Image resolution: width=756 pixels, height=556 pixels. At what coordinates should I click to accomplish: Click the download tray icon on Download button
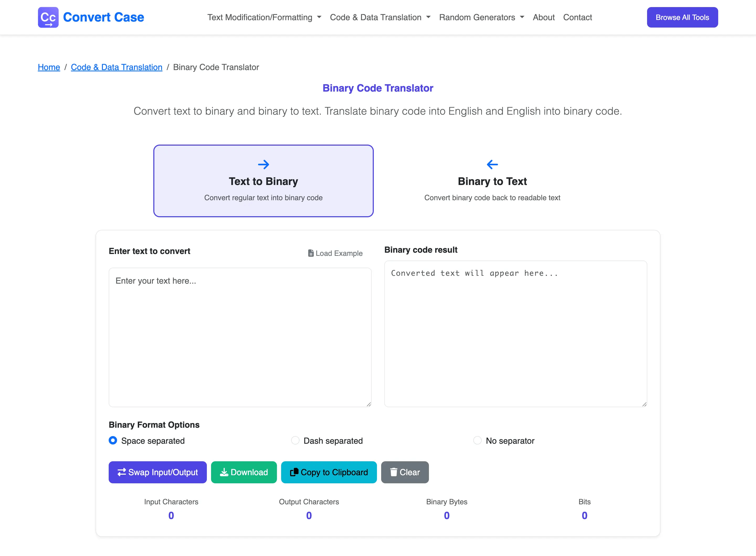tap(224, 472)
